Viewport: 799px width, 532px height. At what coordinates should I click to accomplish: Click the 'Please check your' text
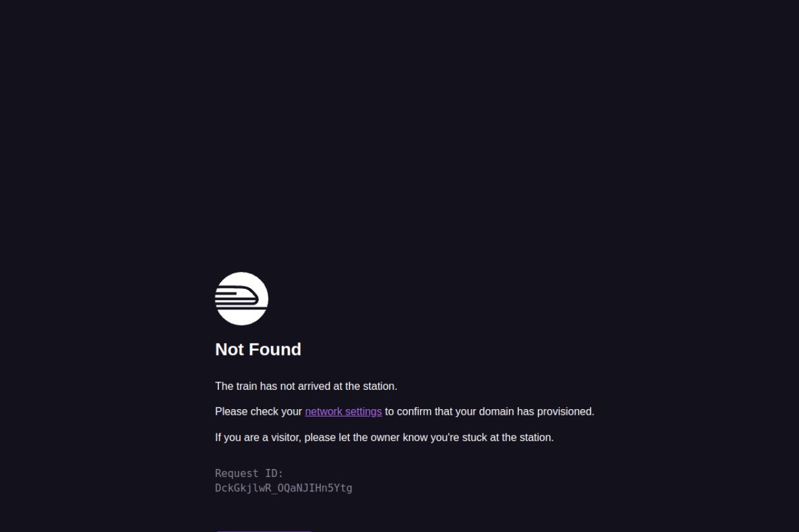(x=258, y=412)
